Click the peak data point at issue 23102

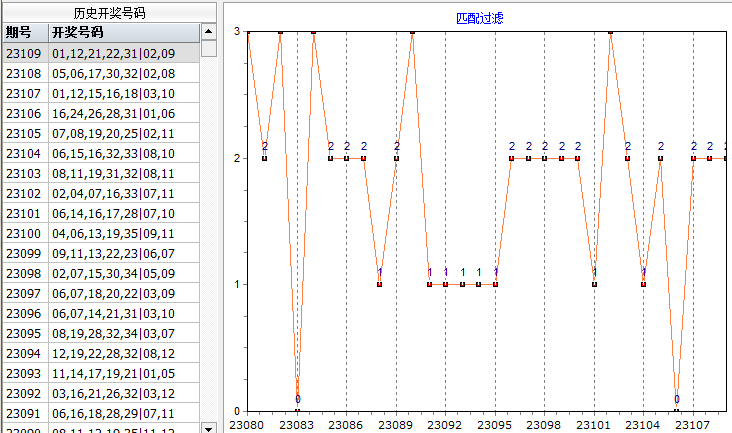pyautogui.click(x=611, y=32)
